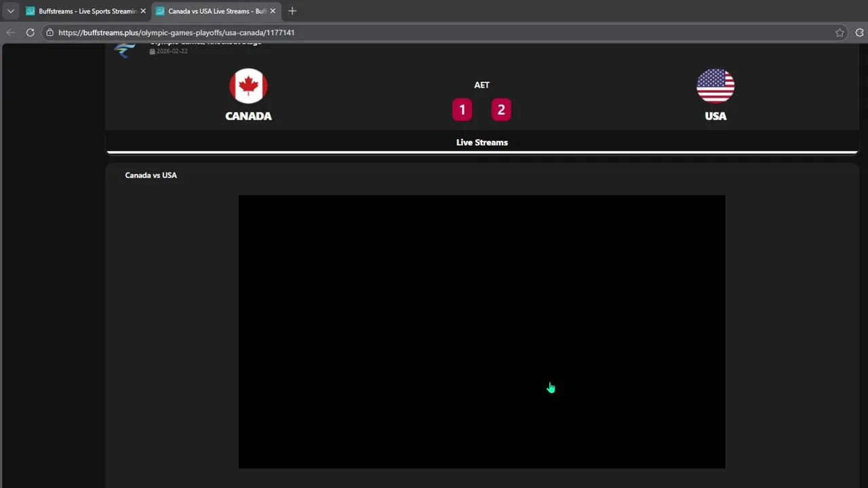This screenshot has width=868, height=488.
Task: Click the Canada flag icon
Action: point(248,86)
